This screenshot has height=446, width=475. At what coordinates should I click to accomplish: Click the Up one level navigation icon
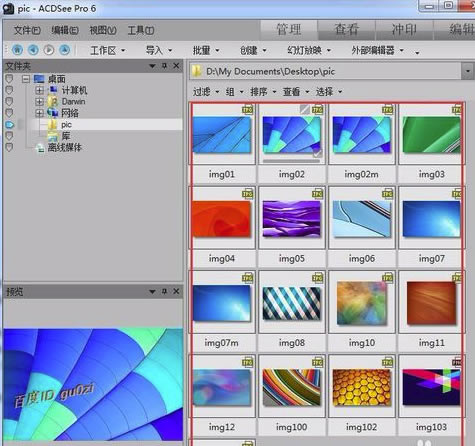65,50
